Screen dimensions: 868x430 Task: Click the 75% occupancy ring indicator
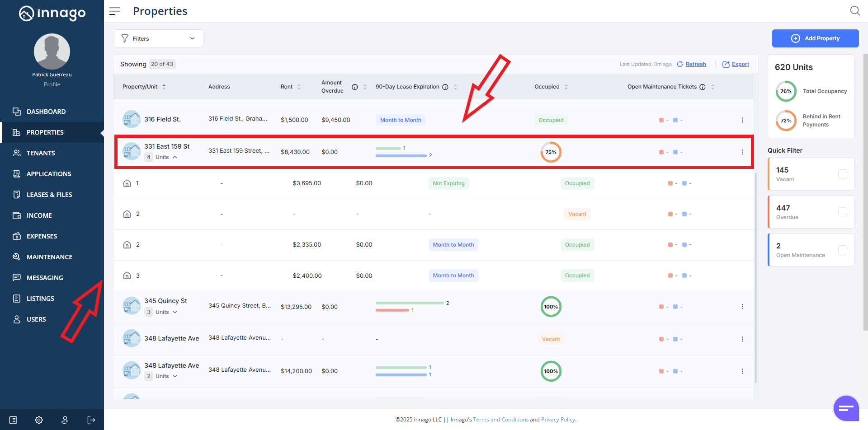click(551, 152)
